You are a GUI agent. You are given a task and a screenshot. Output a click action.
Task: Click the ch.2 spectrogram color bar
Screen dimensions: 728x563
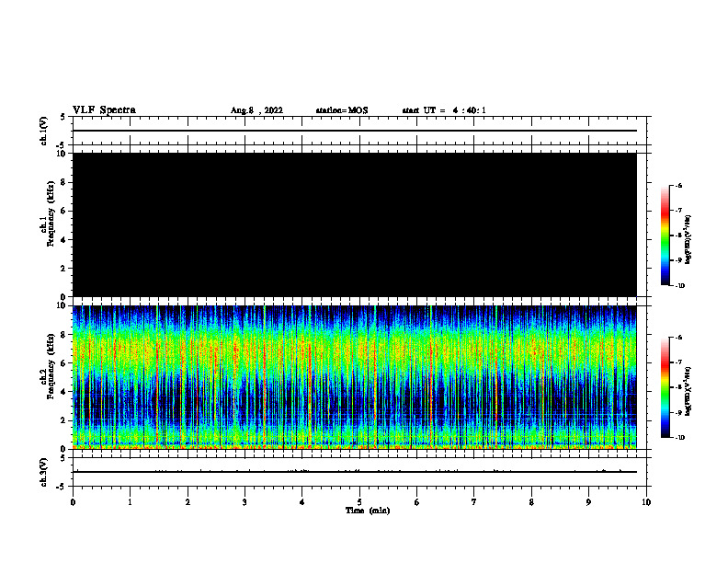pyautogui.click(x=665, y=387)
